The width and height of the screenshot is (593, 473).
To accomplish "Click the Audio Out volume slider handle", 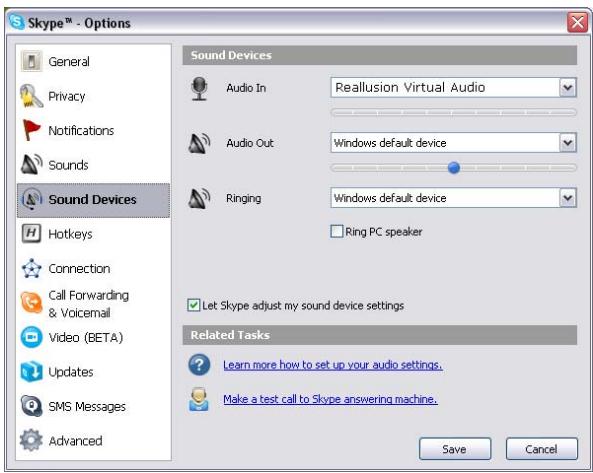I will coord(453,167).
